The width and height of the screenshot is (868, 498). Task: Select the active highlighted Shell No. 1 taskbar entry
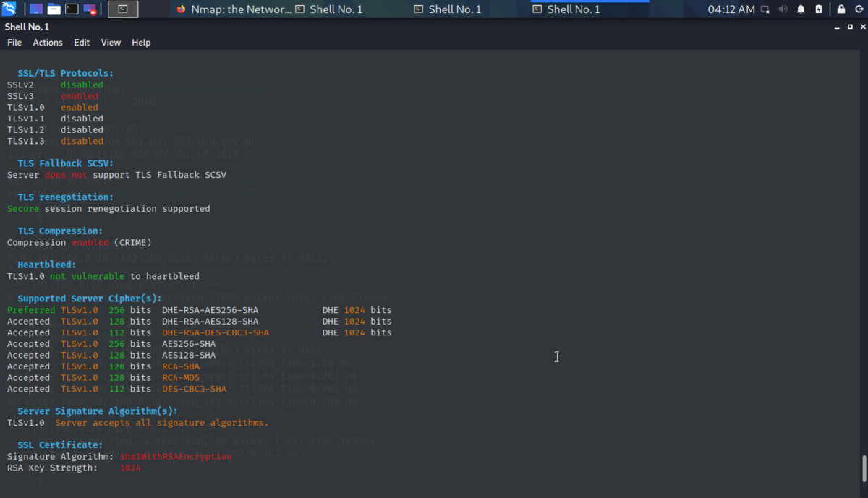click(590, 9)
